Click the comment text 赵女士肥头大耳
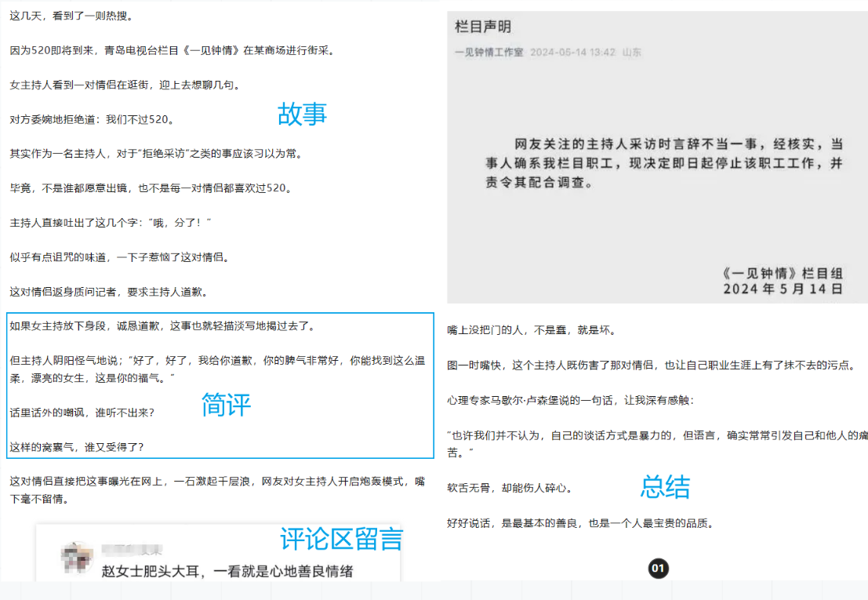868x600 pixels. (227, 572)
